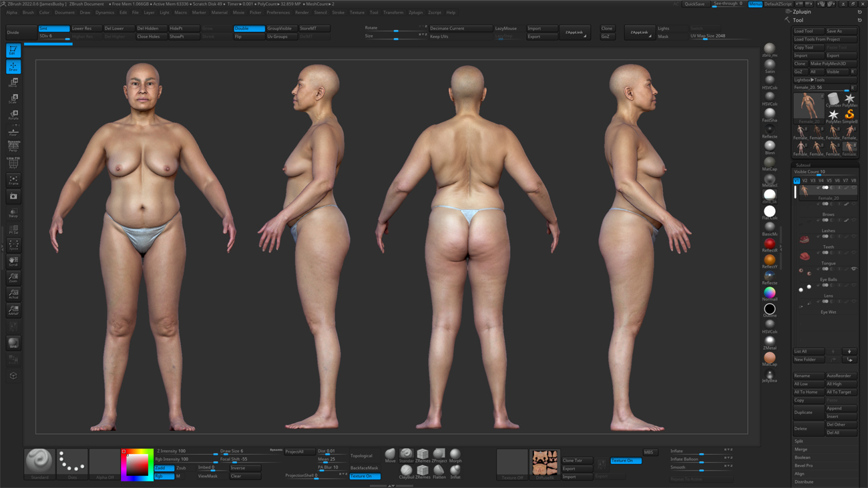
Task: Click the Decimate Current button
Action: 461,29
